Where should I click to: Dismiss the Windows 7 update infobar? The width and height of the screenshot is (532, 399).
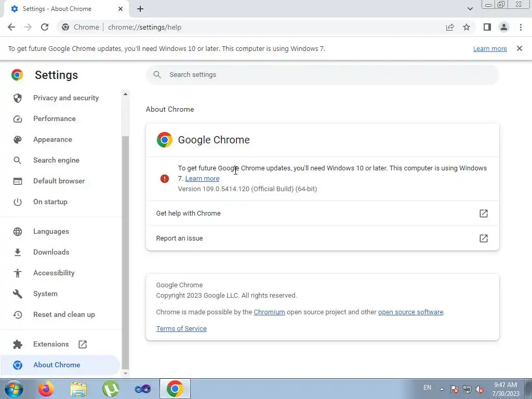tap(520, 48)
